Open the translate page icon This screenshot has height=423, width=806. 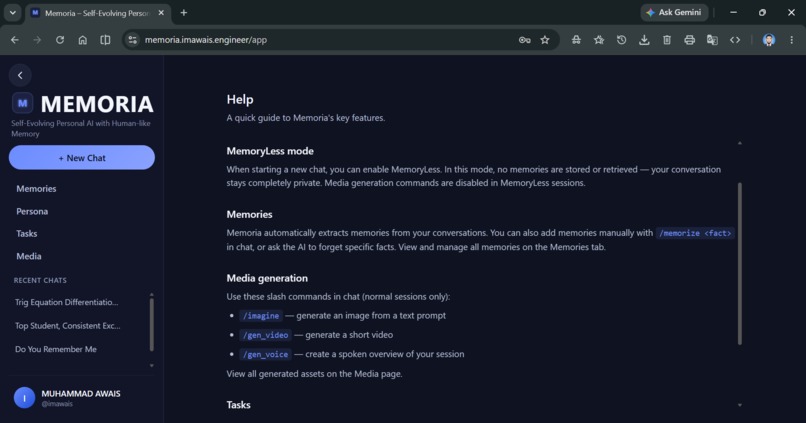tap(712, 40)
